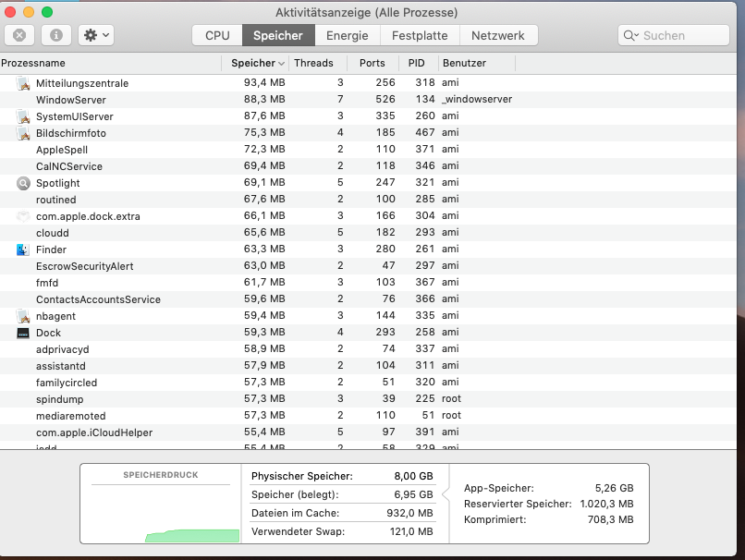Click the Verwendeter Swap 121,0 MB value
The image size is (745, 560).
(411, 531)
